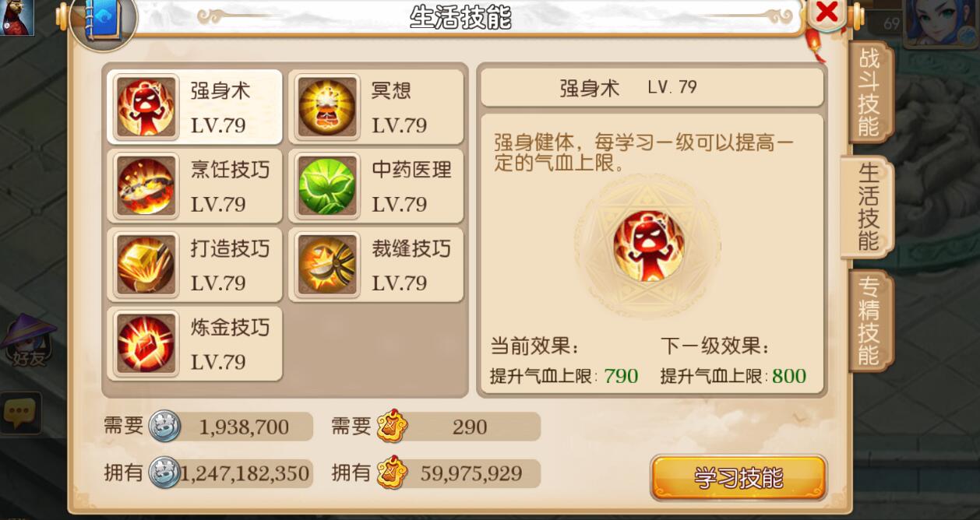Click the 学习技能 learn button
Image resolution: width=980 pixels, height=520 pixels.
[738, 477]
